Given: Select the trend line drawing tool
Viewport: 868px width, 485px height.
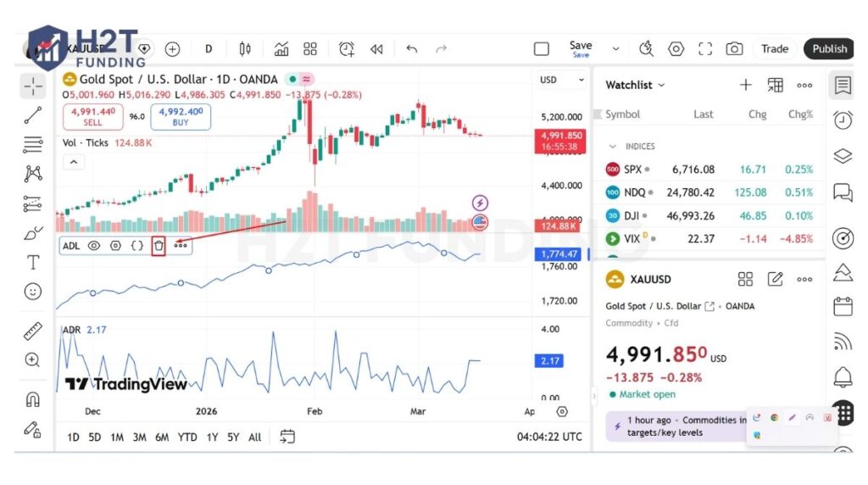Looking at the screenshot, I should click(33, 116).
